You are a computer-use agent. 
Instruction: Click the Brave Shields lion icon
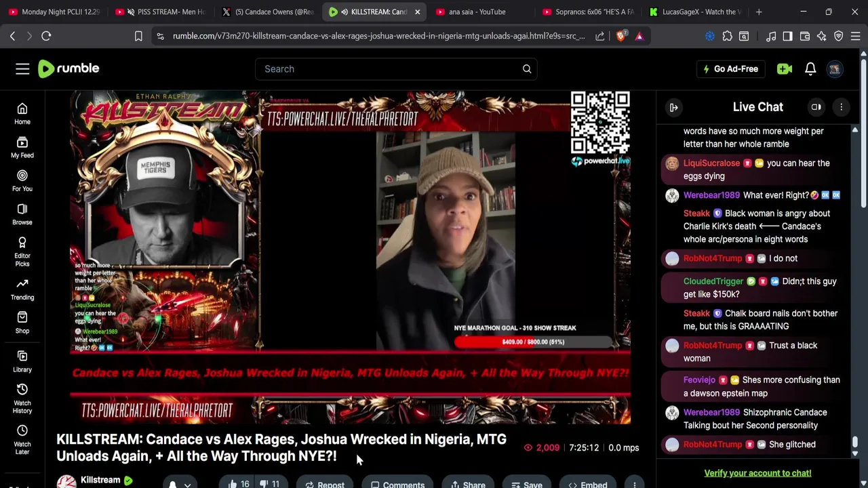tap(620, 36)
